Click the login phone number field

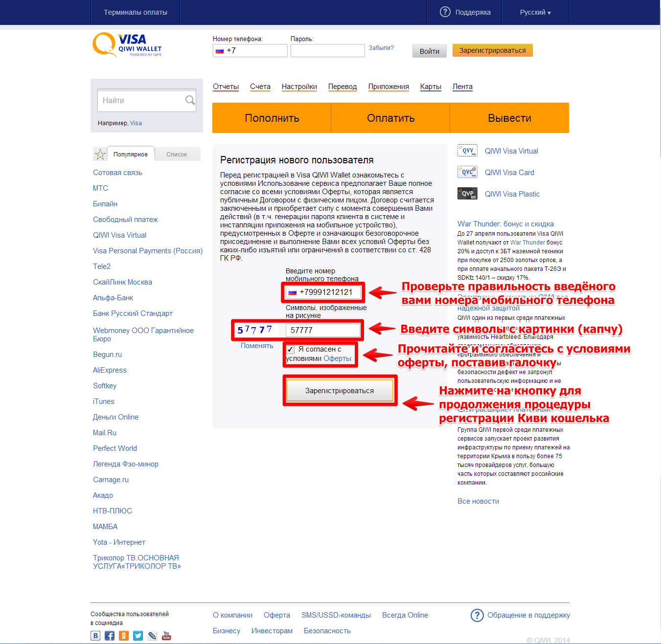(x=250, y=50)
